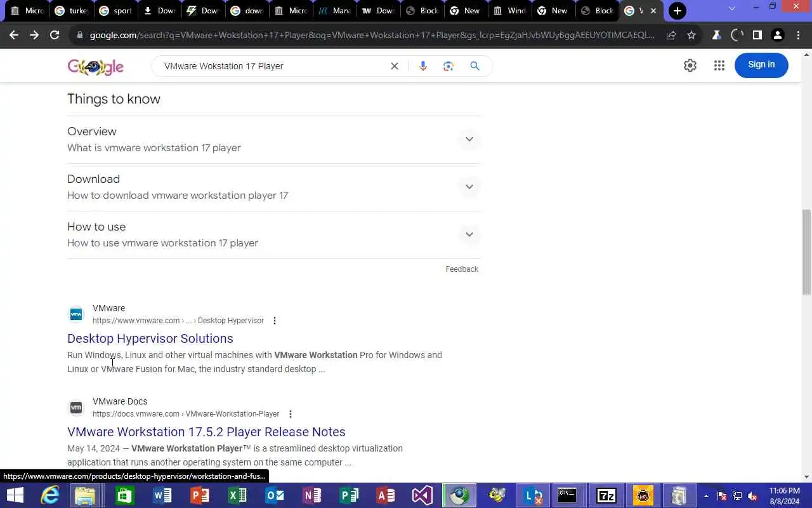The height and width of the screenshot is (508, 812).
Task: Go back with the browser back arrow
Action: click(14, 35)
